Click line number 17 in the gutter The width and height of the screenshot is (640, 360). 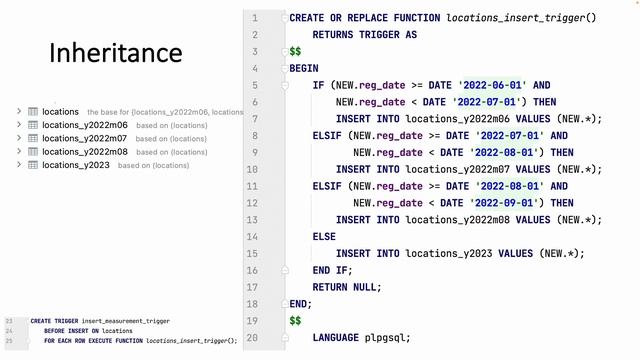click(x=252, y=287)
